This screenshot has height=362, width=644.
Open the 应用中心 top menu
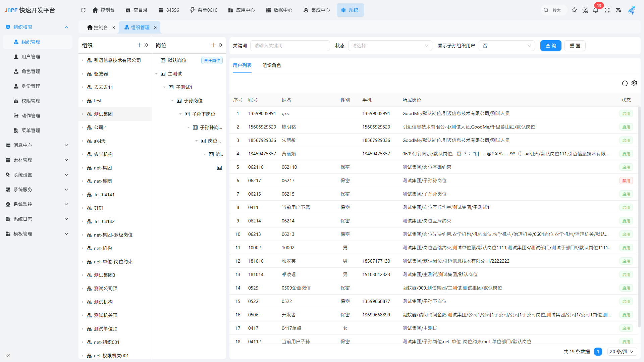tap(241, 10)
